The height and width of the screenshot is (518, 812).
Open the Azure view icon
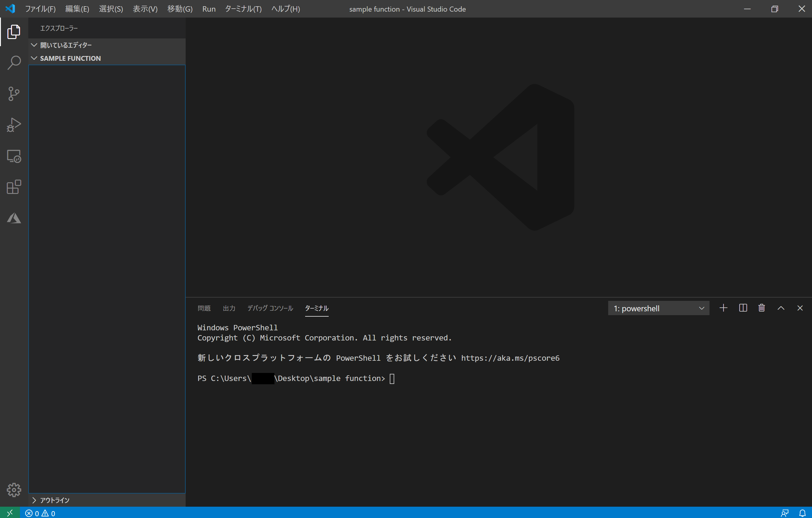click(x=14, y=218)
